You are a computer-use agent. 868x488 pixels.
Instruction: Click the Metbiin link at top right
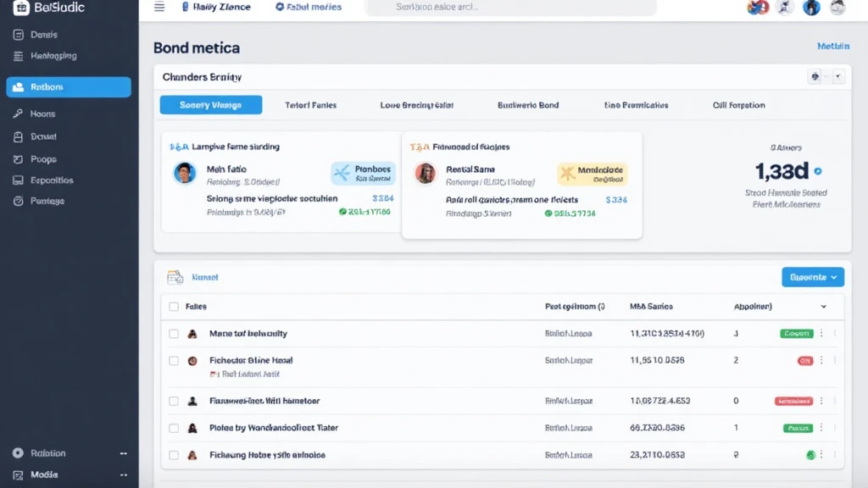pos(832,47)
